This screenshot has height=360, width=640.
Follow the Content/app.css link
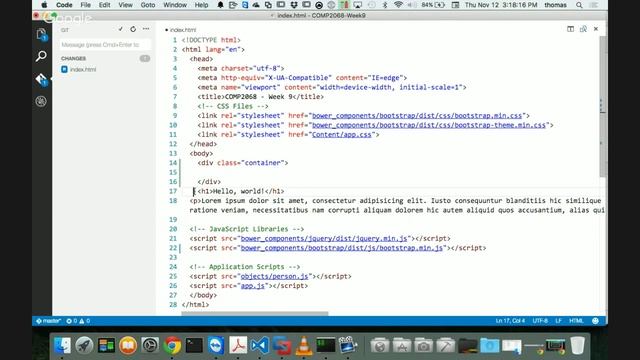tap(342, 135)
